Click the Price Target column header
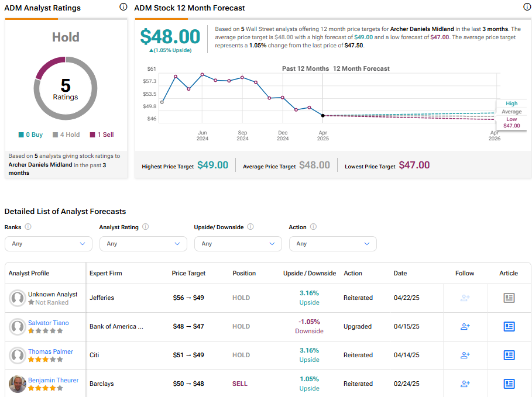Viewport: 532px width, 397px height. tap(188, 273)
